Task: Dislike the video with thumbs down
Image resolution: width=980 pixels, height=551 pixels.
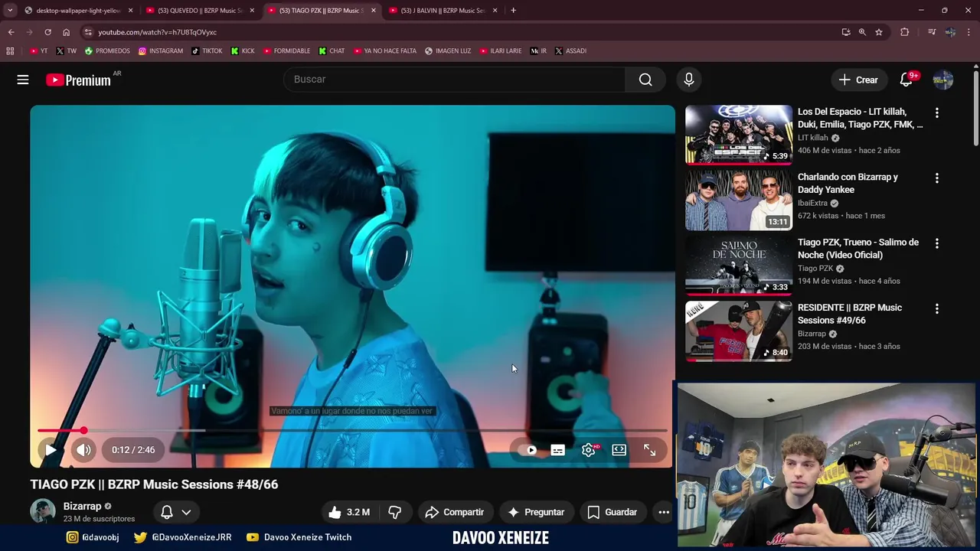Action: 395,512
